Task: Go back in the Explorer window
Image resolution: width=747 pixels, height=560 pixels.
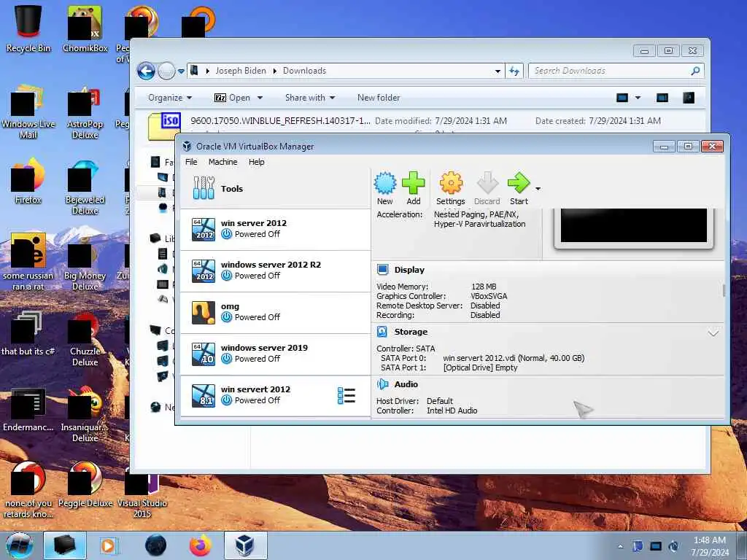Action: coord(146,71)
